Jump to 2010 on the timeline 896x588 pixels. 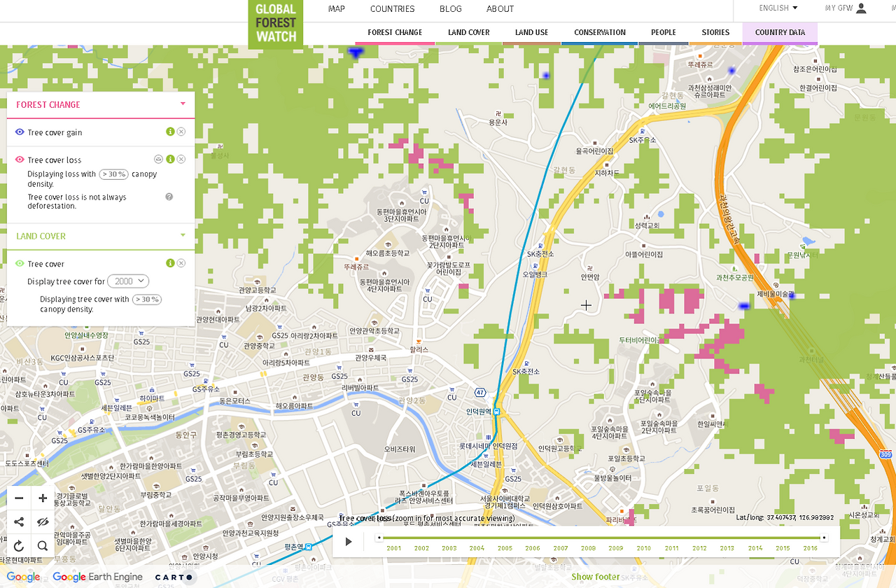643,548
